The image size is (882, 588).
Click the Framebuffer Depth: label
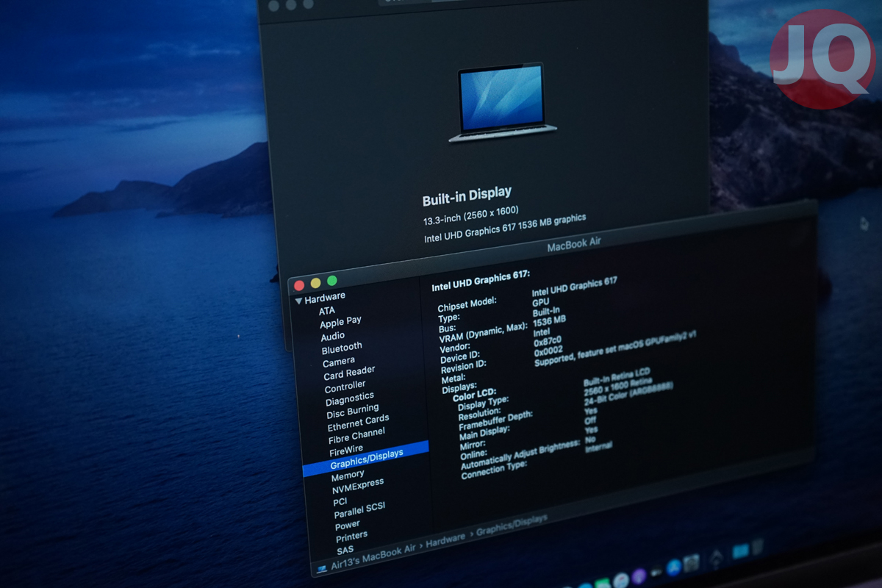pyautogui.click(x=496, y=420)
